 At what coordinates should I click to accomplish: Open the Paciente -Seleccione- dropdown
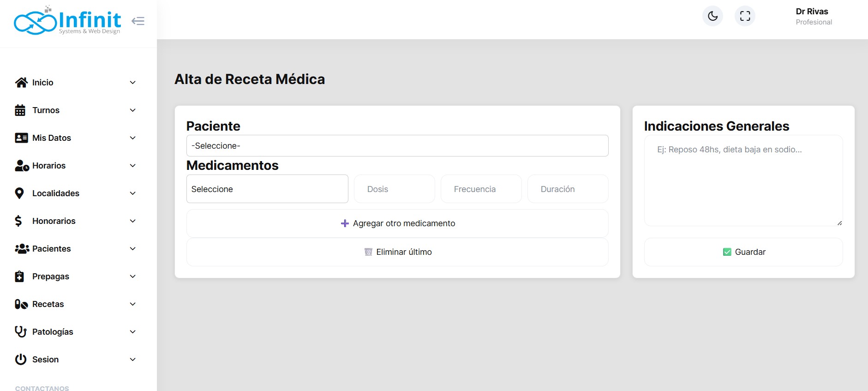tap(397, 146)
